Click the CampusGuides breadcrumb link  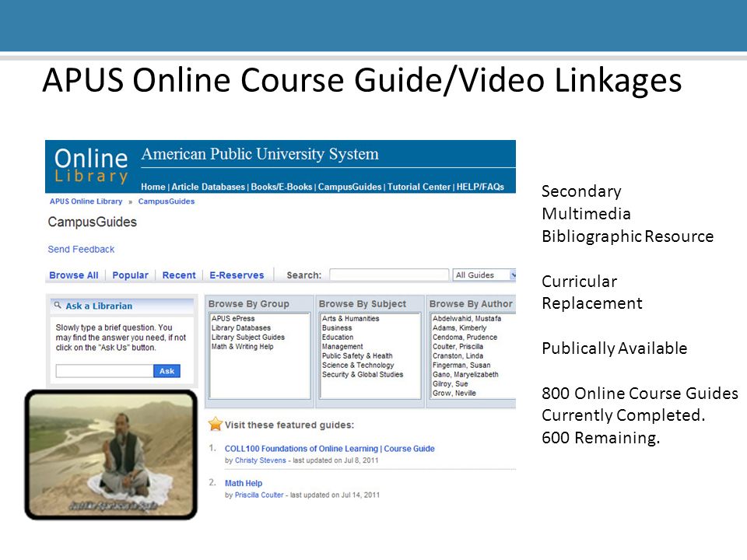pos(167,201)
